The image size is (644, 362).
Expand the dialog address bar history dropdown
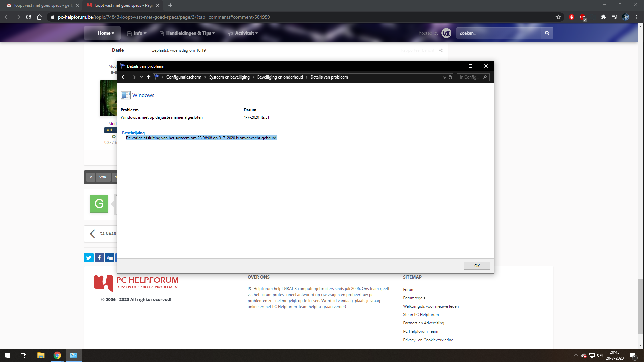[x=444, y=77]
